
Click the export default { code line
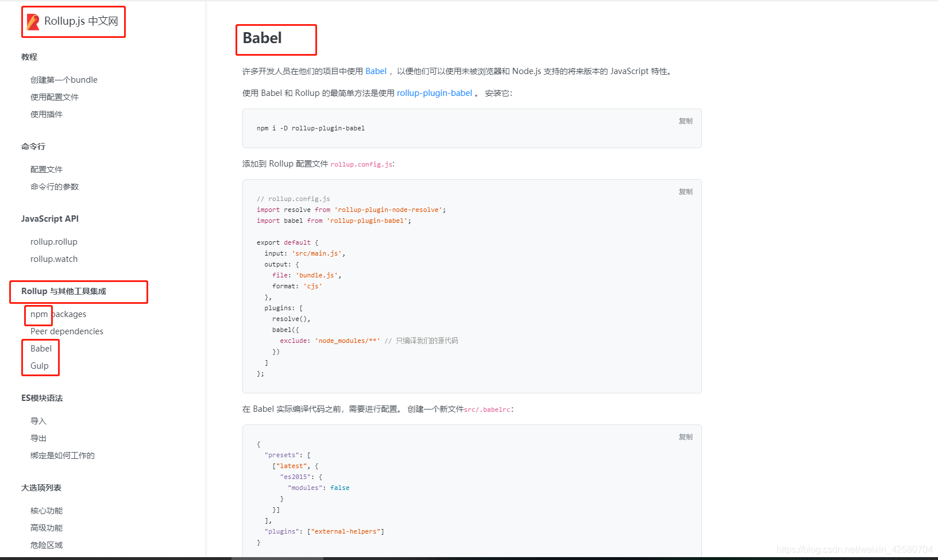pos(287,242)
